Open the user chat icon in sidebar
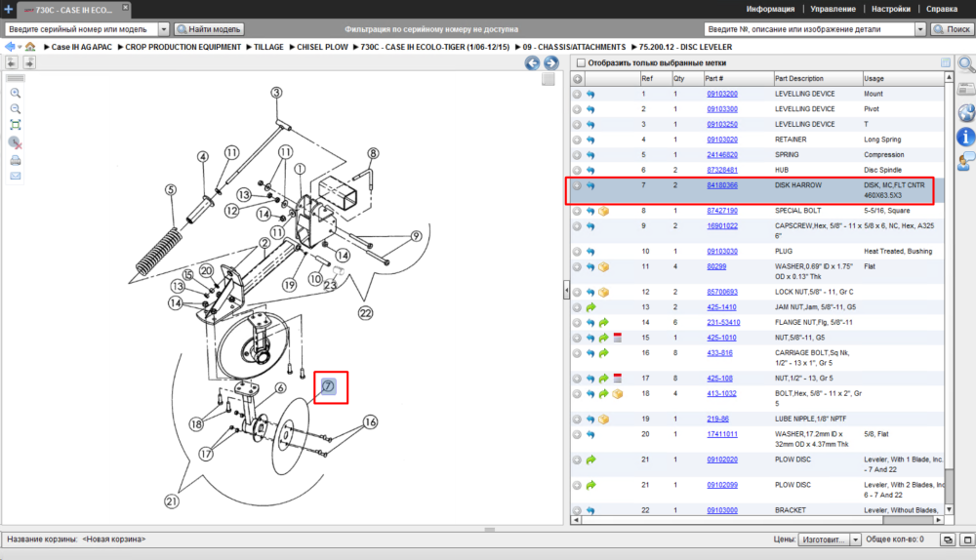Viewport: 976px width, 560px height. pos(966,161)
